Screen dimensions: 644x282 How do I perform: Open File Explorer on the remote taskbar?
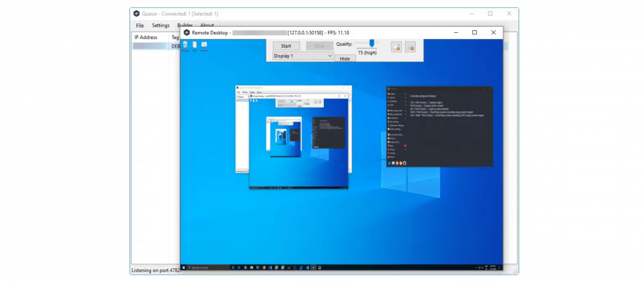(252, 268)
